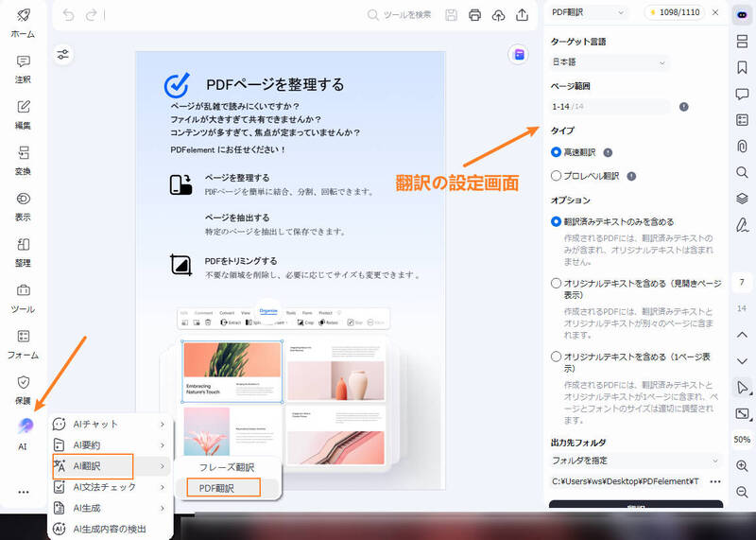Click the 1098/1110 token counter button
756x540 pixels.
click(x=674, y=12)
